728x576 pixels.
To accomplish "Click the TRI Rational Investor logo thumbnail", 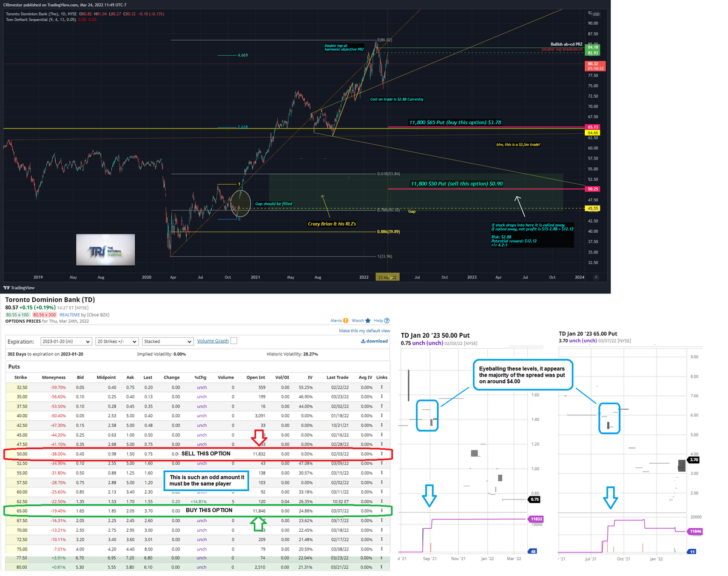I will coord(105,250).
